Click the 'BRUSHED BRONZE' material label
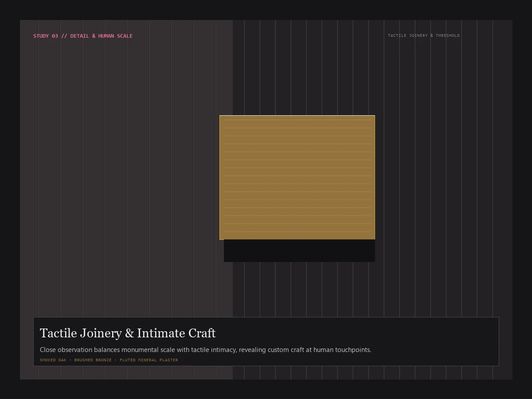 point(93,360)
